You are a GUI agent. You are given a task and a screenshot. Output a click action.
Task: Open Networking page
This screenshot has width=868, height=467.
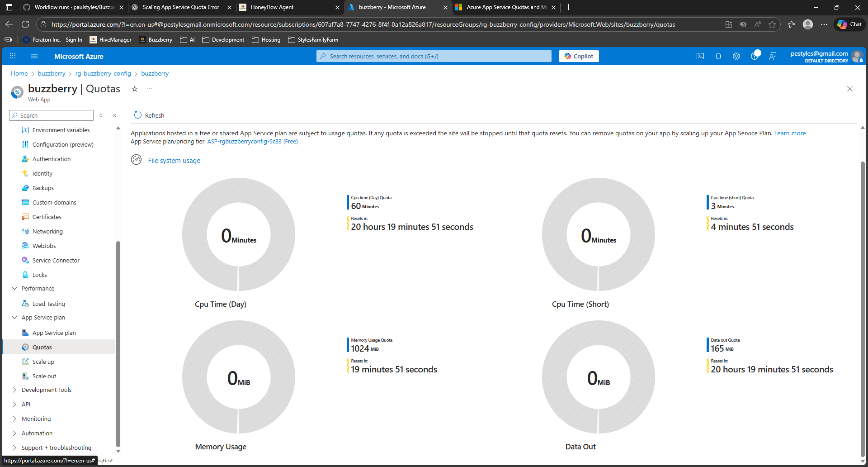tap(47, 231)
